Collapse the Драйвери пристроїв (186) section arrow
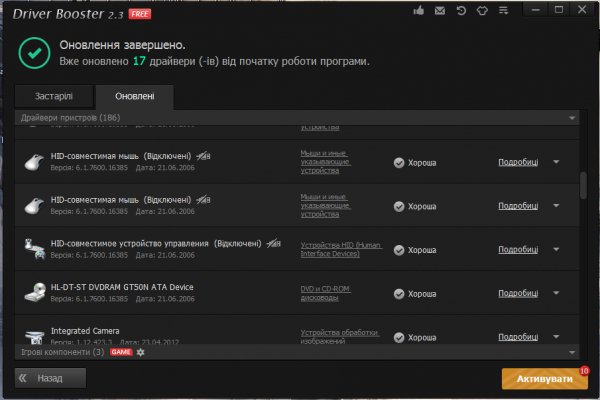This screenshot has width=600, height=400. pyautogui.click(x=572, y=118)
